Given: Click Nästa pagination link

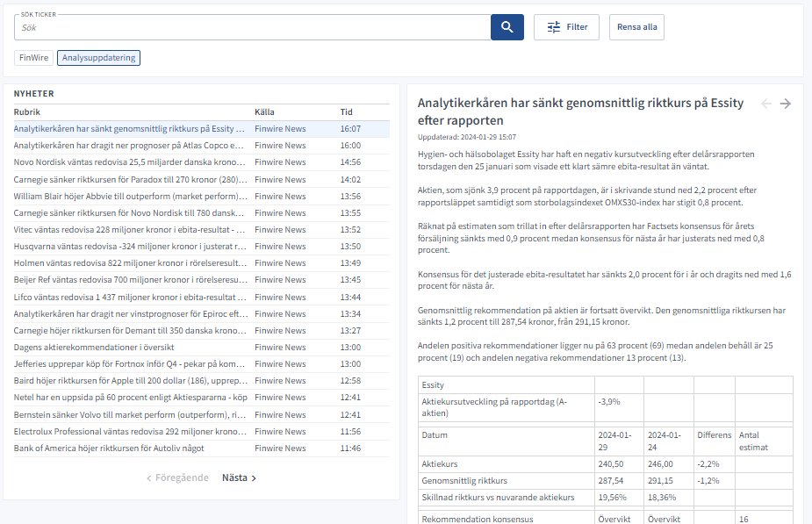Looking at the screenshot, I should click(239, 477).
